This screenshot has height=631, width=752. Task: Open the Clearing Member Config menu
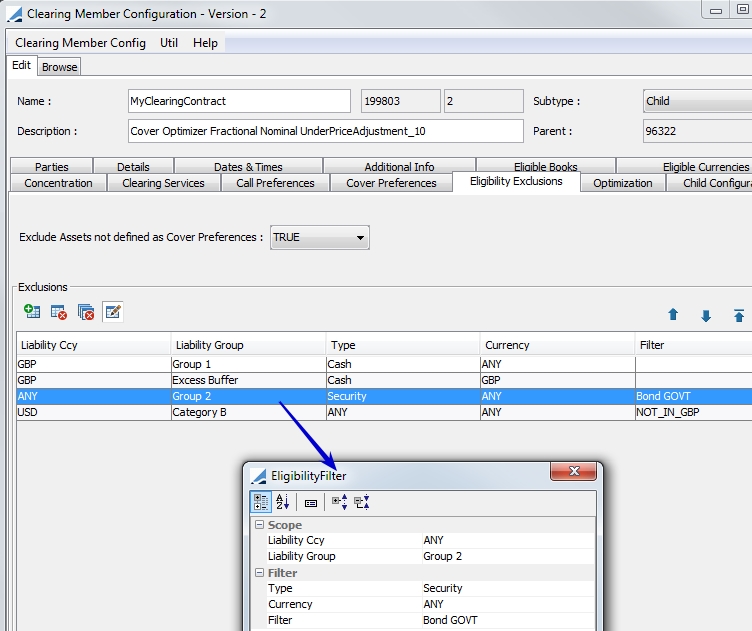81,43
